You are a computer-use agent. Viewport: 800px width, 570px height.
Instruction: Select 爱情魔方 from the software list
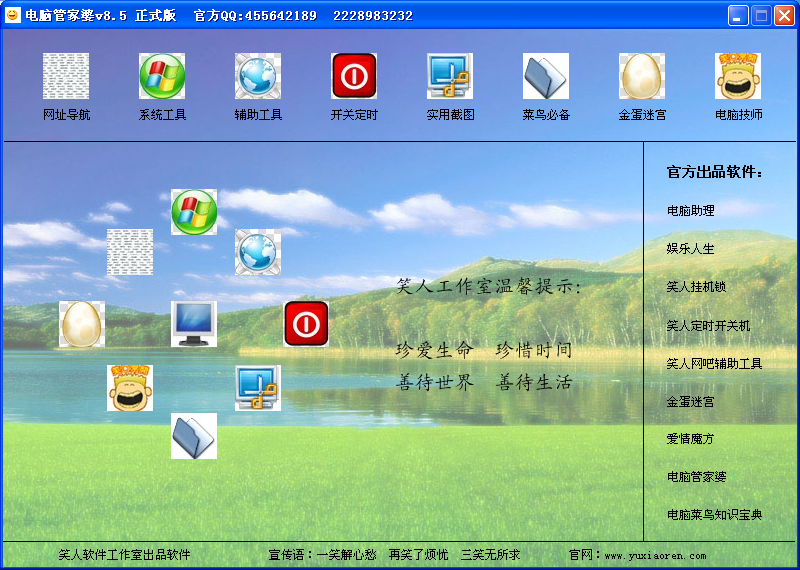point(691,439)
